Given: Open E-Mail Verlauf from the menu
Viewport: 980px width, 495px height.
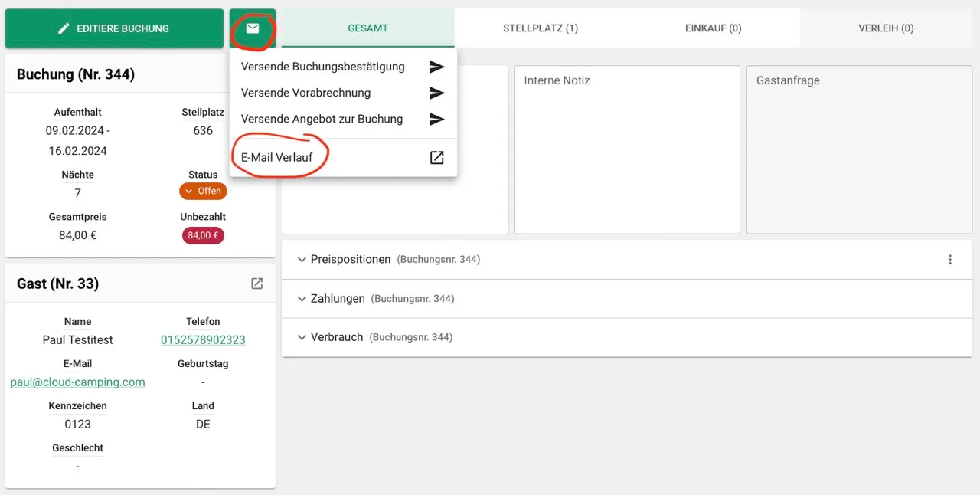Looking at the screenshot, I should tap(343, 157).
